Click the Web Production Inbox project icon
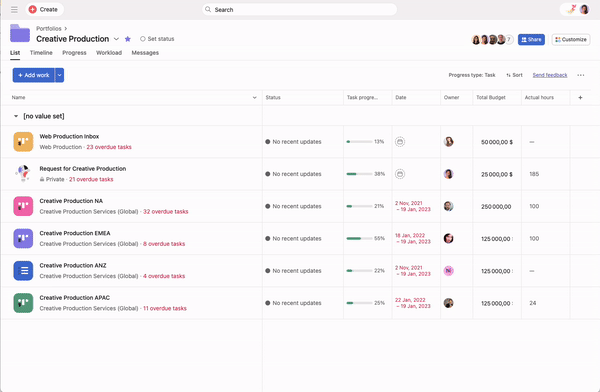 23,142
